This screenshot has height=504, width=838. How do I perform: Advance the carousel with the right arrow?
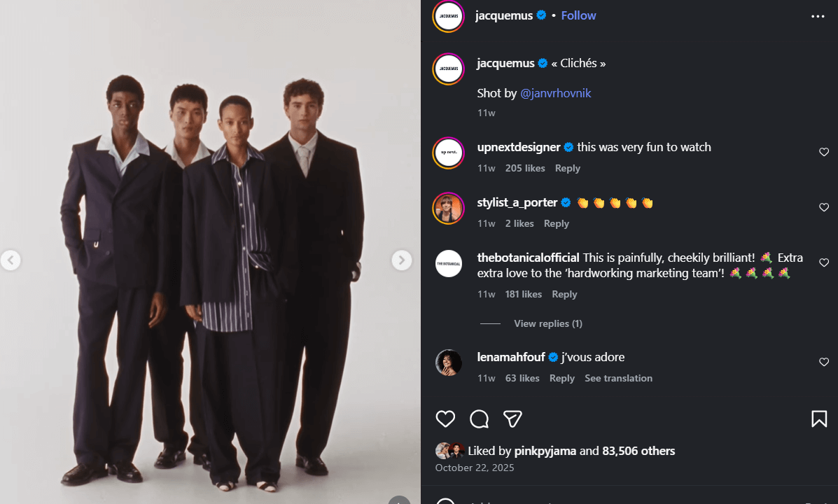[402, 260]
